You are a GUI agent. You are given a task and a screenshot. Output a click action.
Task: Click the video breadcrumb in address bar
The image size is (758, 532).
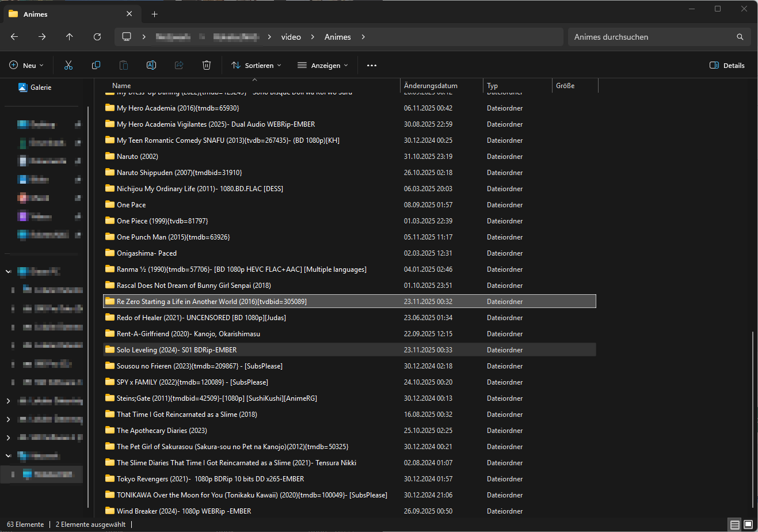click(291, 37)
